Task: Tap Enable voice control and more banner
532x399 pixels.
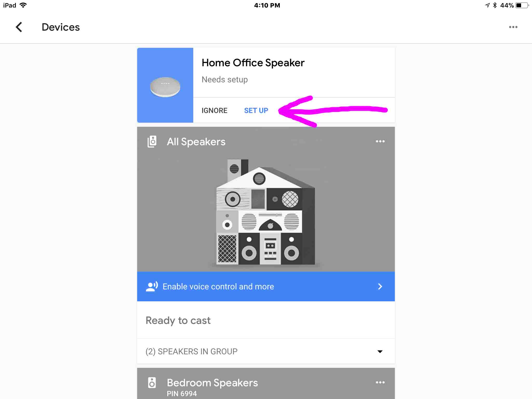Action: (218, 286)
